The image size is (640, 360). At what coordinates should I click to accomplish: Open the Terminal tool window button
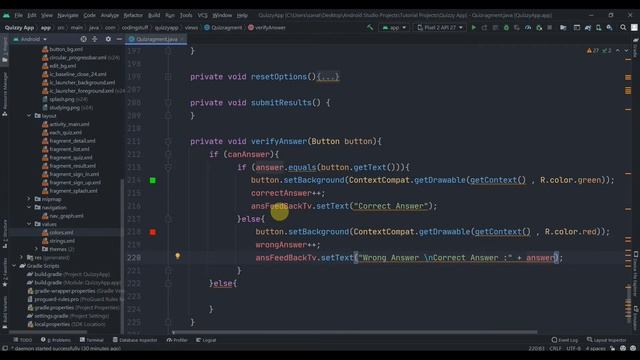click(x=92, y=340)
